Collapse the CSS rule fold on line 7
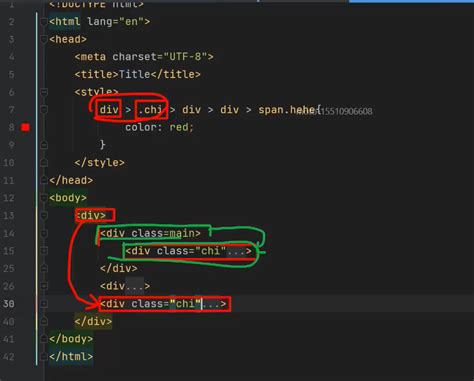The image size is (474, 381). [44, 109]
